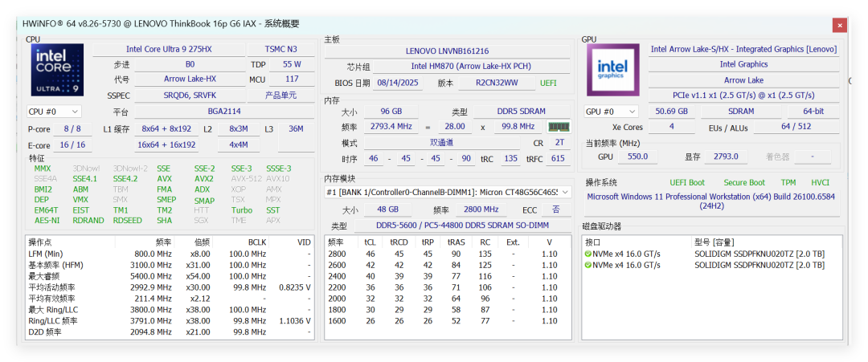Click the second NVMe drive green check icon
This screenshot has height=362, width=868.
(x=588, y=266)
